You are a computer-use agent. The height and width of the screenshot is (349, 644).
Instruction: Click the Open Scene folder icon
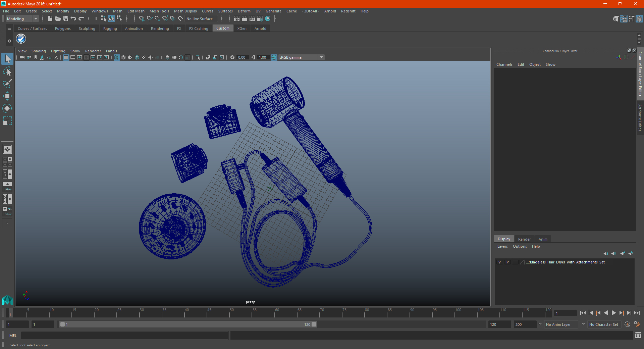pyautogui.click(x=58, y=19)
